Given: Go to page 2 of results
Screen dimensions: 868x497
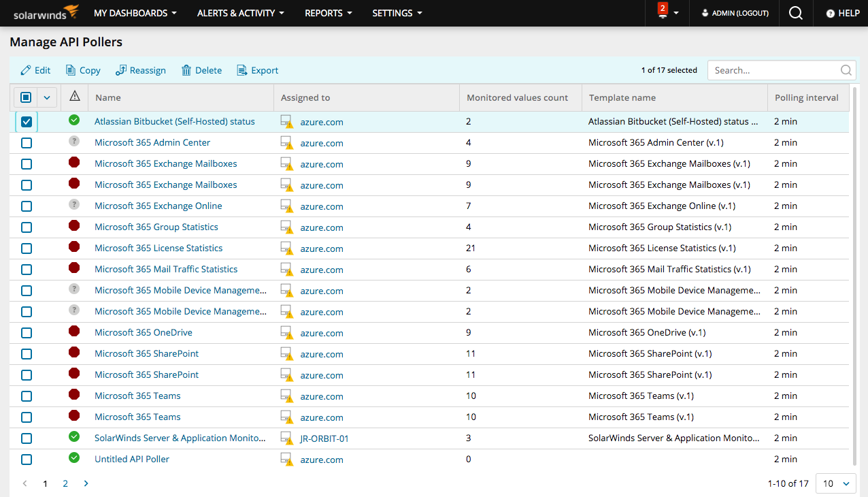Looking at the screenshot, I should (x=65, y=483).
